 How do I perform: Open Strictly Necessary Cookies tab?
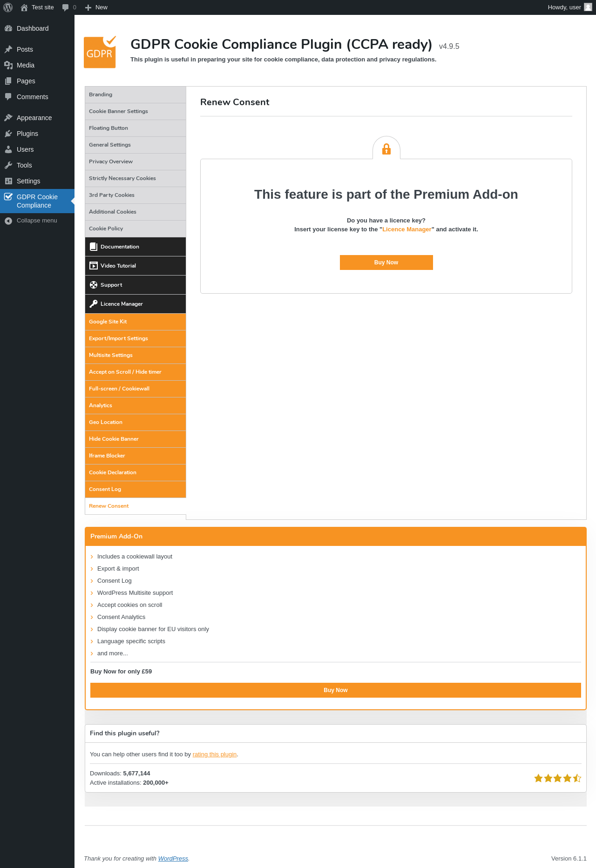(135, 178)
